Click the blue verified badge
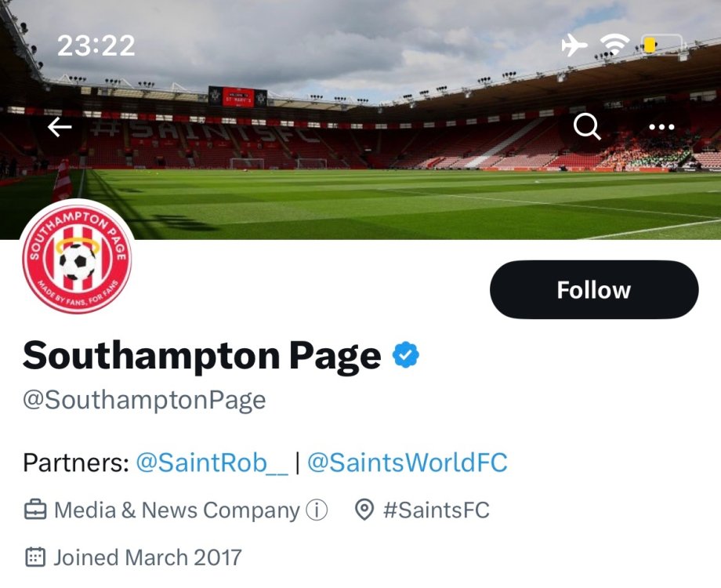This screenshot has width=721, height=588. coord(406,355)
